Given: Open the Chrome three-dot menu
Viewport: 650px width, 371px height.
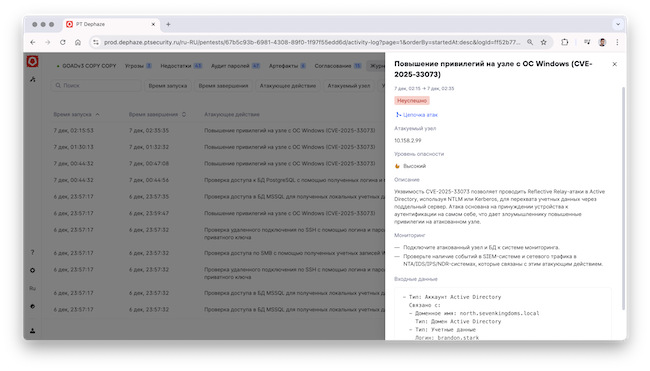Looking at the screenshot, I should [617, 42].
